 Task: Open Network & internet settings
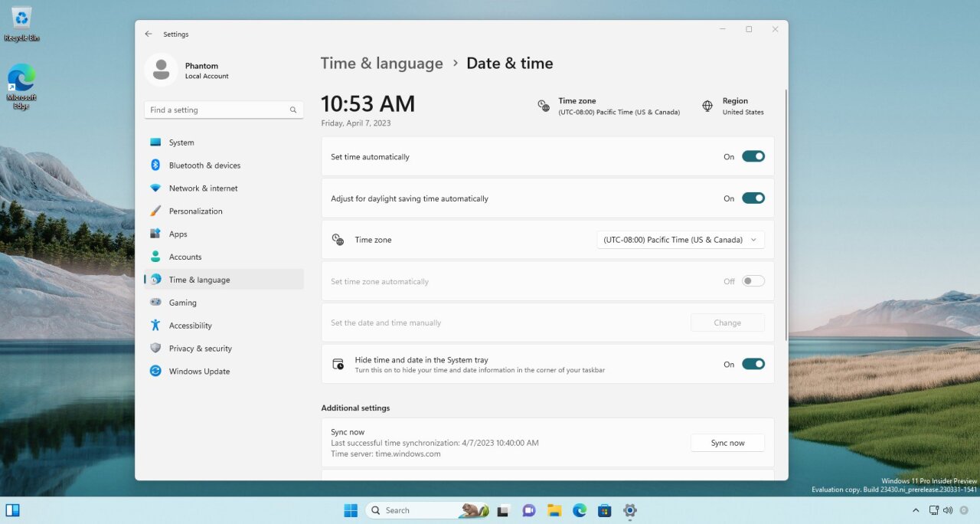[x=201, y=188]
